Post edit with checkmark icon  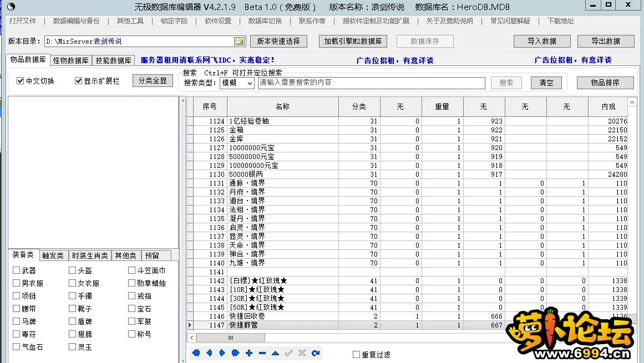289,353
